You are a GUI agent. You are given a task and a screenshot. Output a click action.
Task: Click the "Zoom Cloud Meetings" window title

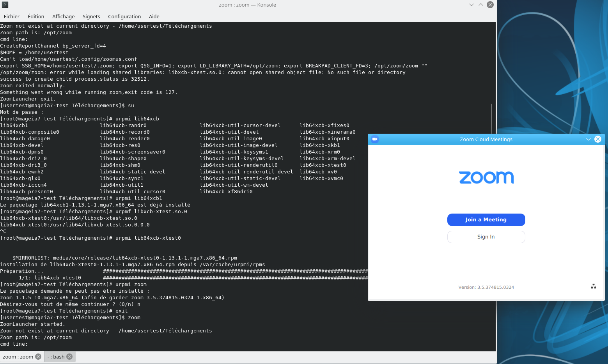486,139
